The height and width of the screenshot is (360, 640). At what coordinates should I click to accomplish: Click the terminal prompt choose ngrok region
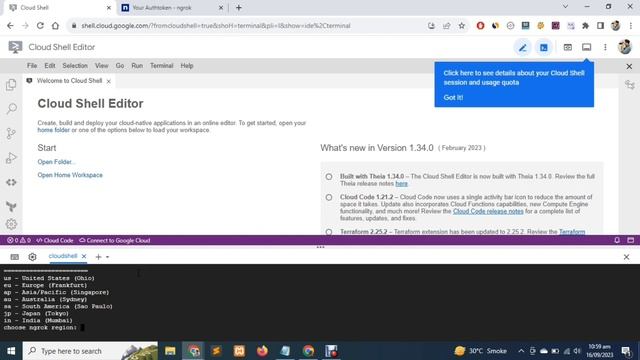click(x=40, y=328)
